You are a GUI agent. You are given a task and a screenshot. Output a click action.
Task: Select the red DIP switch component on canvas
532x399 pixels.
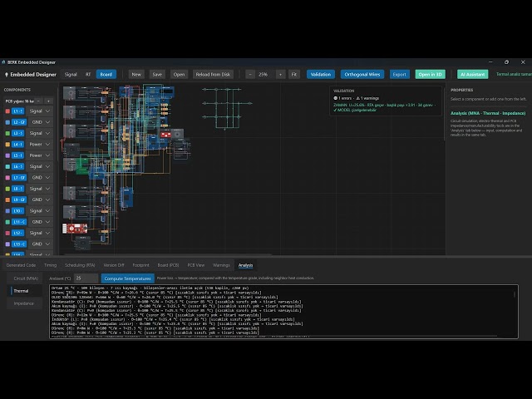pos(165,135)
